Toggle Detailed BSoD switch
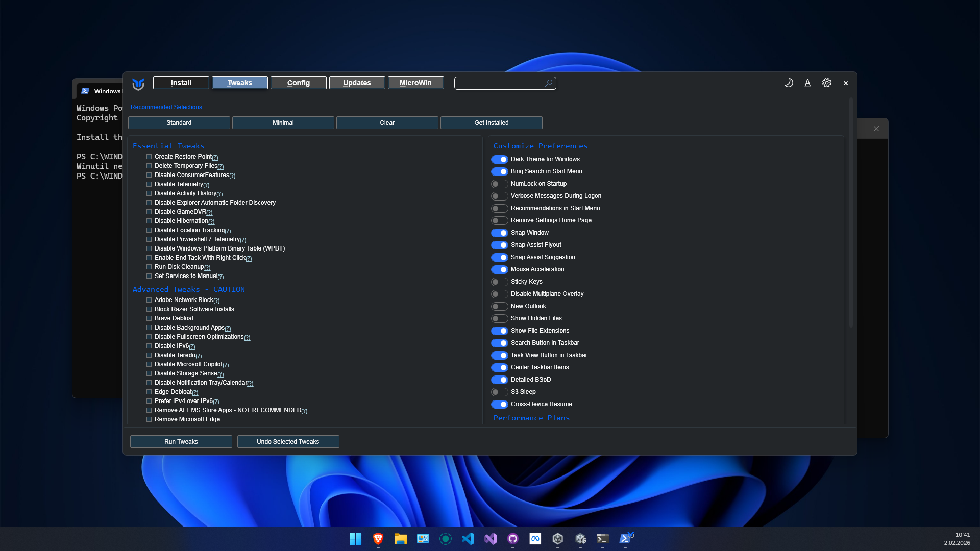This screenshot has height=551, width=980. pos(500,380)
